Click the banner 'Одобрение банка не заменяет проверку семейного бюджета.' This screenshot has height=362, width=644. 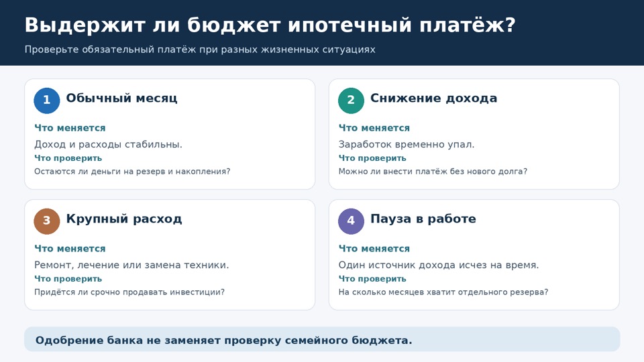322,339
